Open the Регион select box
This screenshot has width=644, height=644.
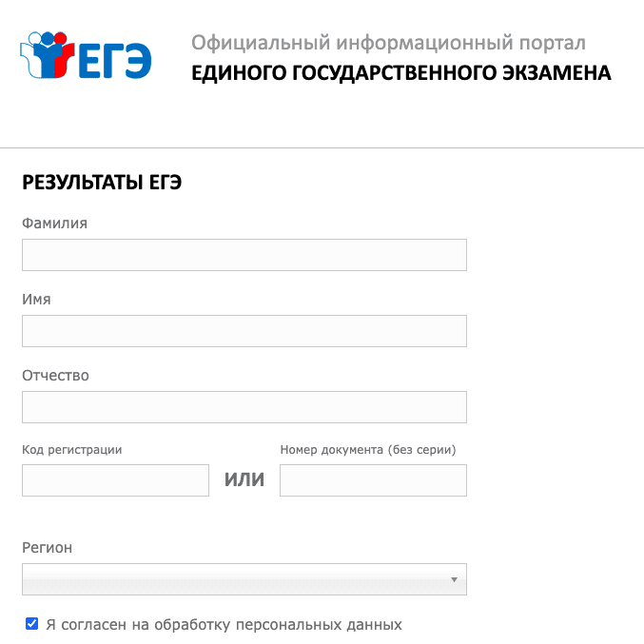click(x=244, y=579)
